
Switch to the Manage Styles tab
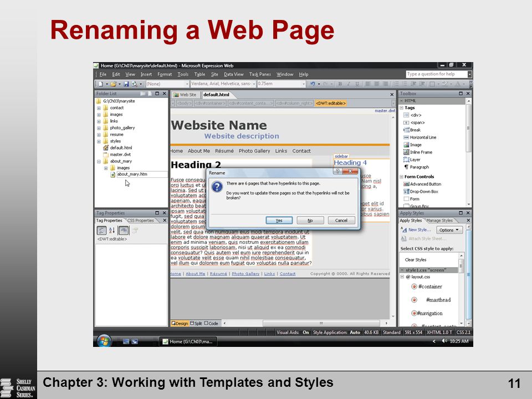point(439,221)
